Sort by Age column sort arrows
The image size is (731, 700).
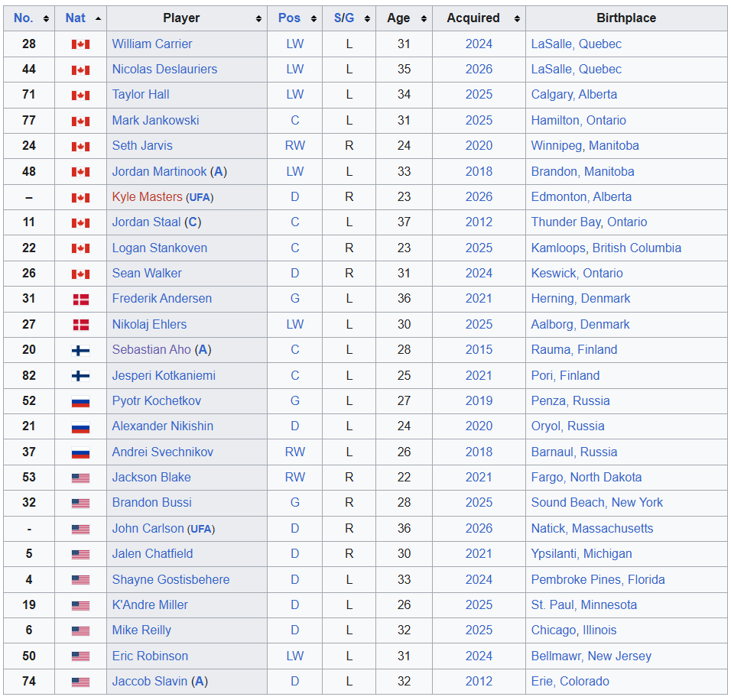click(424, 18)
